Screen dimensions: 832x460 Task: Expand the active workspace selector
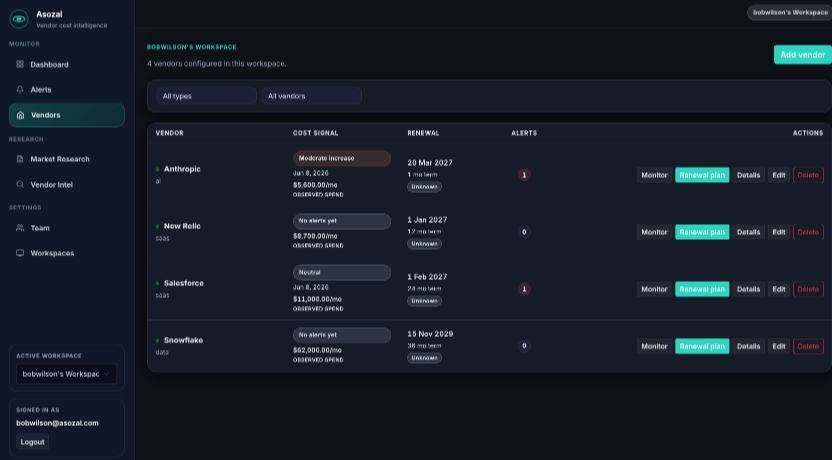[66, 374]
